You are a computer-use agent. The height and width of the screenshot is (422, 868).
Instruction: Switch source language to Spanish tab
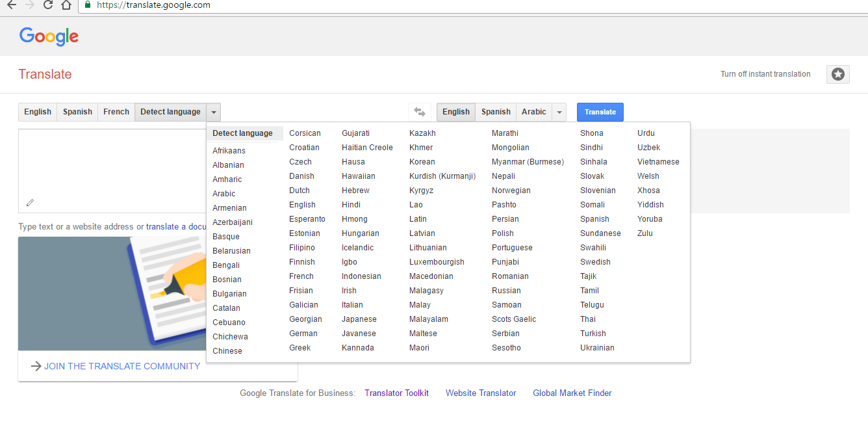click(x=77, y=112)
